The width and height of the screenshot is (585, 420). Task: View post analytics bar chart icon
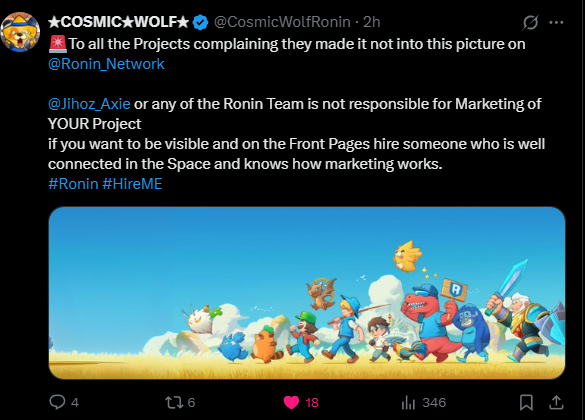click(x=408, y=402)
